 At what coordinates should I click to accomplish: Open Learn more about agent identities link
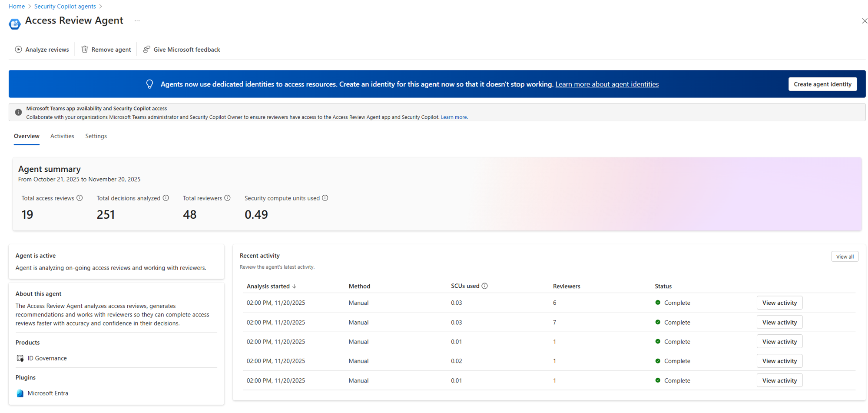click(607, 84)
